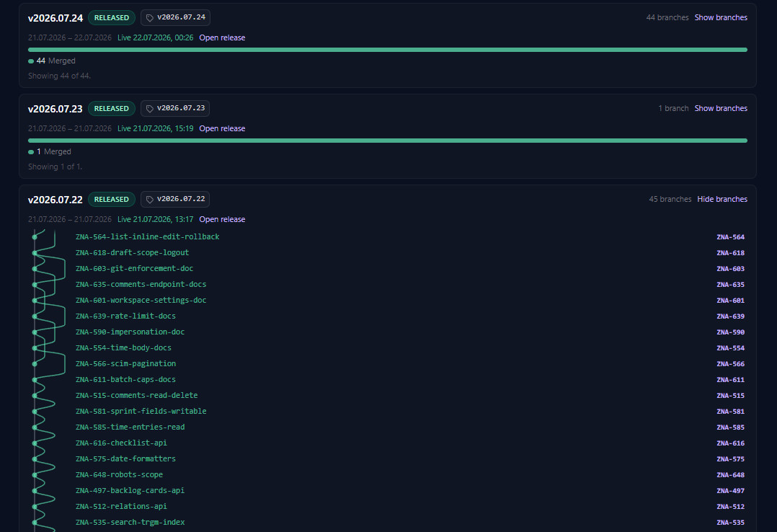Screen dimensions: 777x532
Task: Open ticket ZNA-554 on the right
Action: click(x=730, y=348)
